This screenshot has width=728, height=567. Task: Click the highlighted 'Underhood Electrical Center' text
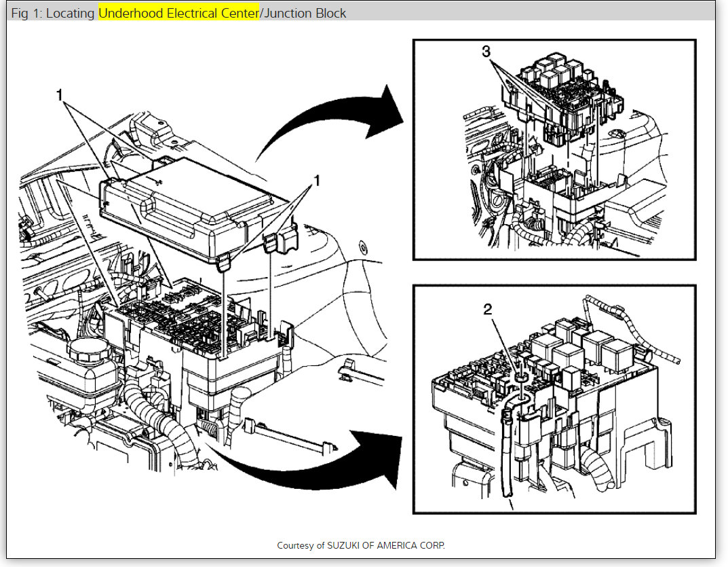click(x=178, y=13)
